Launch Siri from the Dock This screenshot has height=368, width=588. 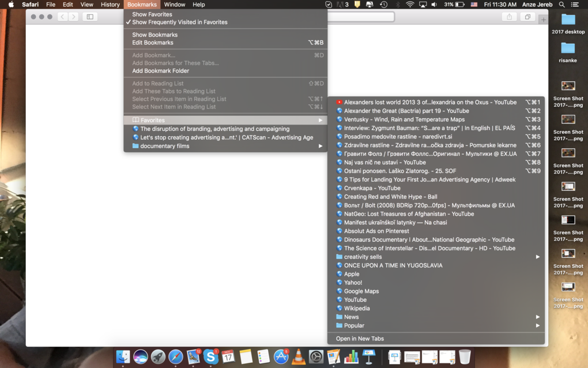(141, 356)
